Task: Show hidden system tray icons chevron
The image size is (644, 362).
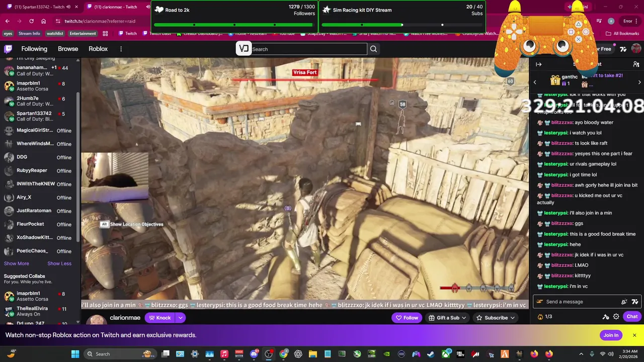Action: coord(581,354)
